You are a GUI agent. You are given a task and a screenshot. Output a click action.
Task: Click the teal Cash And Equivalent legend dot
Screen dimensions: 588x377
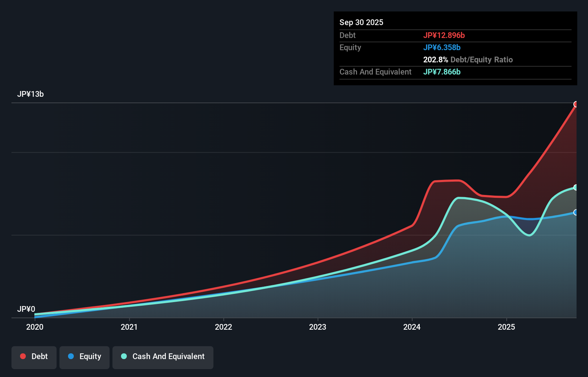(124, 356)
